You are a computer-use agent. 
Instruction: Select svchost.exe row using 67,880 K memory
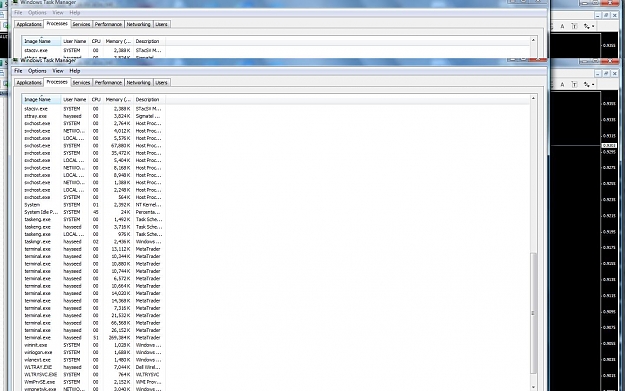[x=94, y=145]
